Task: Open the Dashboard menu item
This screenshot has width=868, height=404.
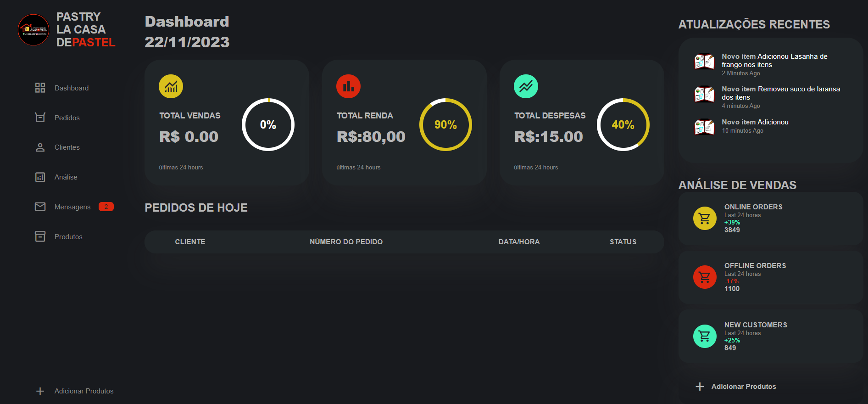Action: click(72, 88)
